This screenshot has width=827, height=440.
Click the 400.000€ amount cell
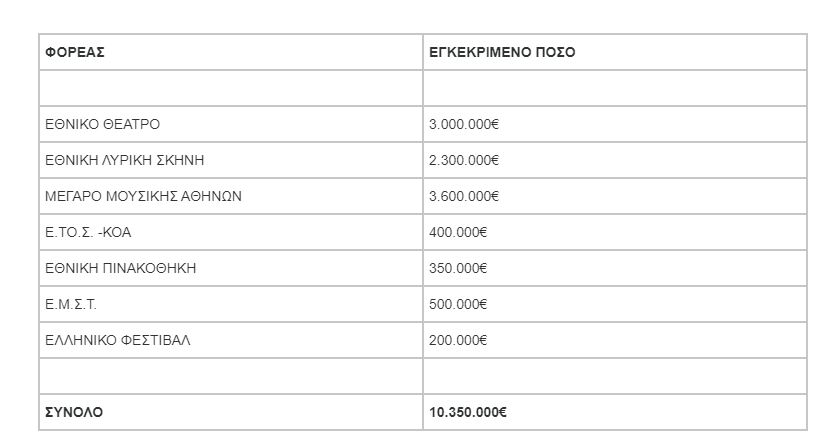coord(458,233)
